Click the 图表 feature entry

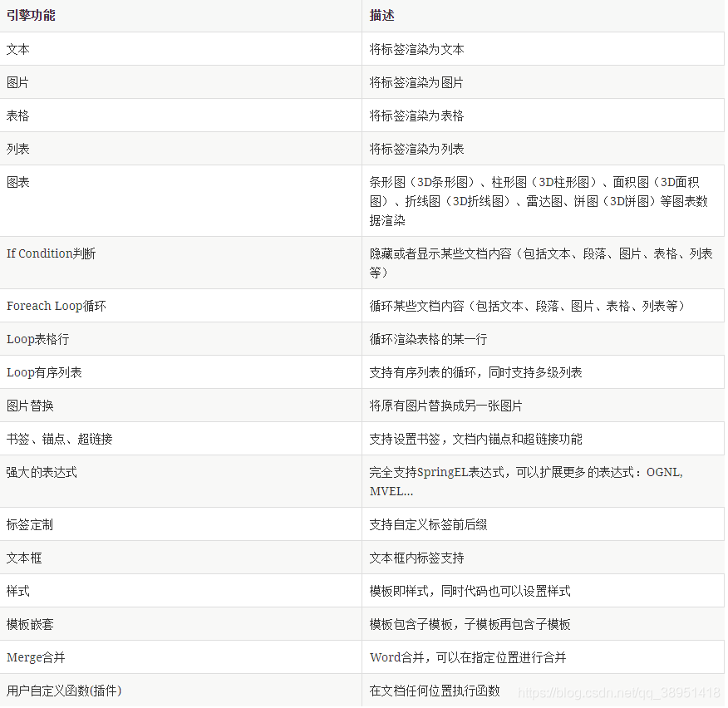17,181
